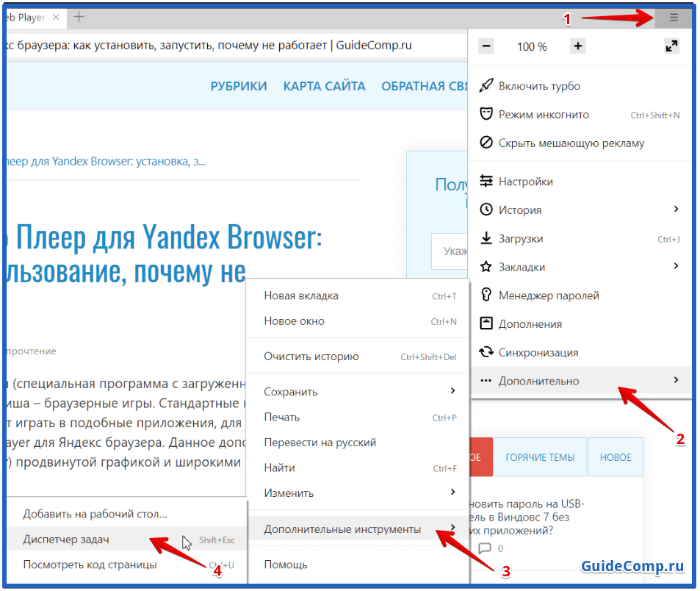
Task: Open a new tab with plus button
Action: 79,17
